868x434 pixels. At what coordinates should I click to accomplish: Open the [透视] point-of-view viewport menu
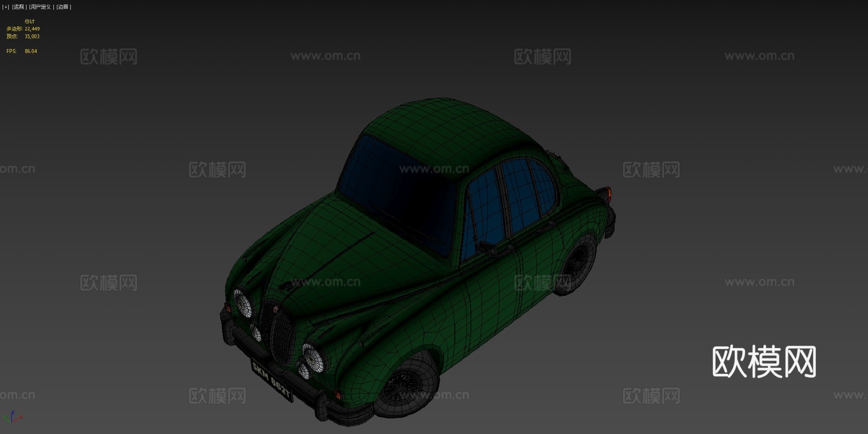pos(18,7)
